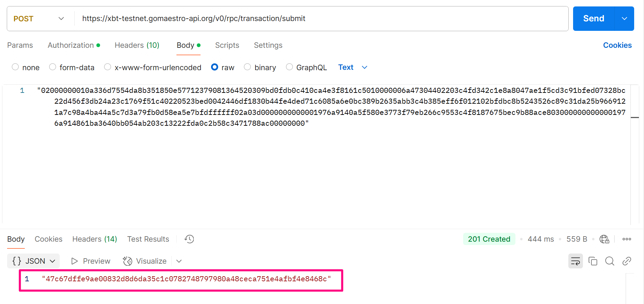Click the copy link icon in response toolbar
The height and width of the screenshot is (304, 644).
coord(627,261)
